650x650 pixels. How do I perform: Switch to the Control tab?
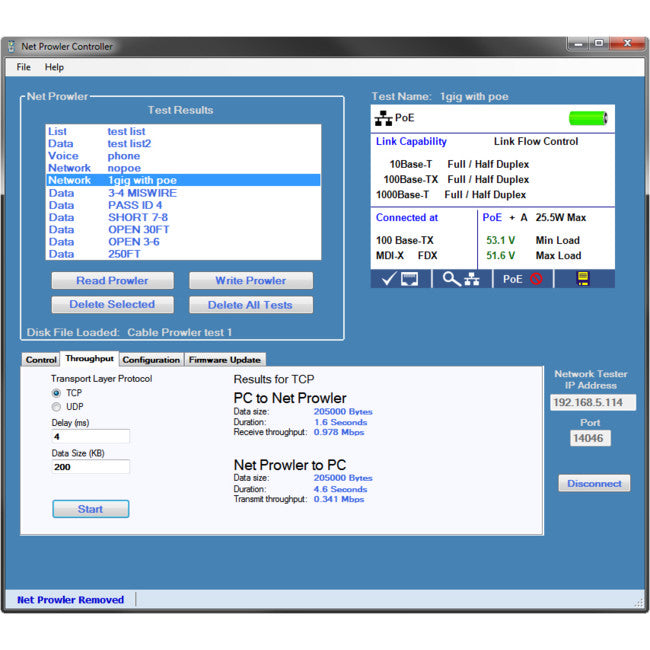coord(41,359)
